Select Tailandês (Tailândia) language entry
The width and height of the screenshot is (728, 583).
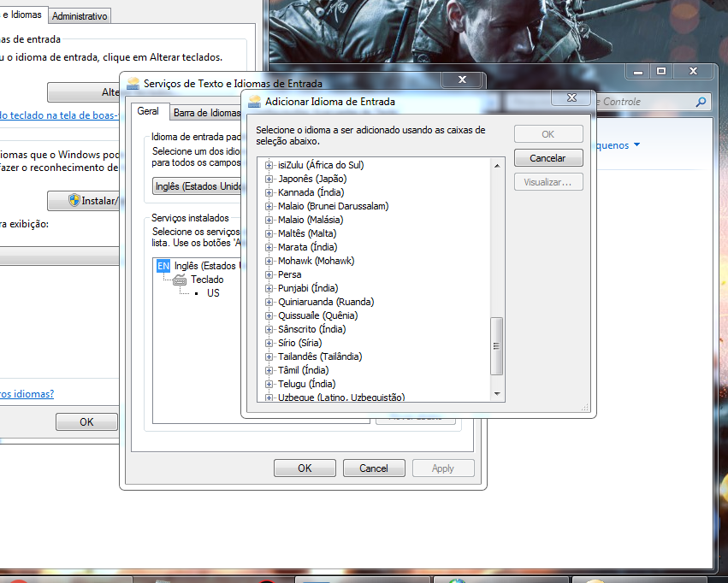point(320,356)
